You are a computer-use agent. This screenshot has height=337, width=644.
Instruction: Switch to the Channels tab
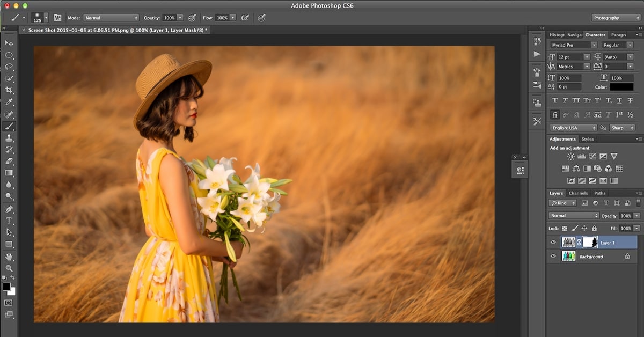pyautogui.click(x=578, y=193)
